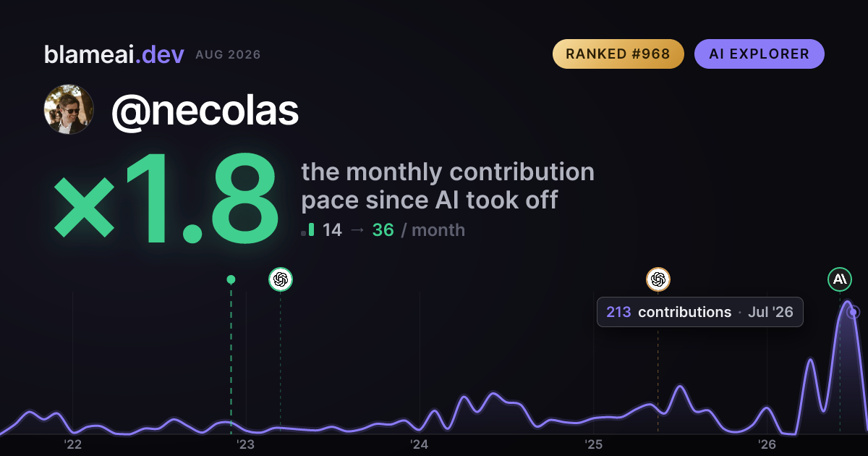This screenshot has height=456, width=868.
Task: Click the AUG 2026 date label
Action: pos(228,55)
